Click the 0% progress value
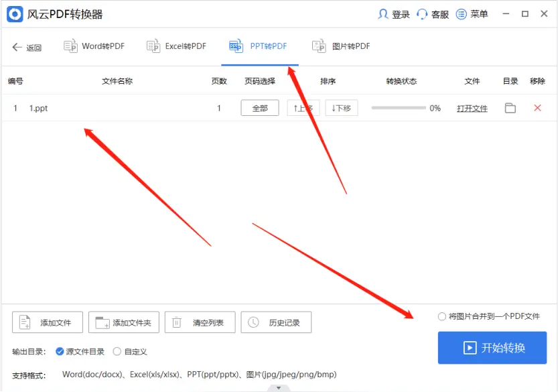Screen dimensions: 558x392 tap(435, 109)
